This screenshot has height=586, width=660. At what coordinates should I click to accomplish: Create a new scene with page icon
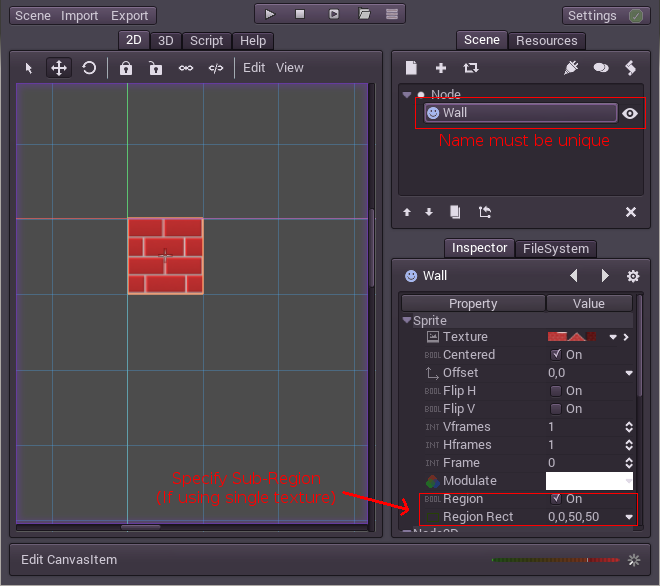pos(411,68)
